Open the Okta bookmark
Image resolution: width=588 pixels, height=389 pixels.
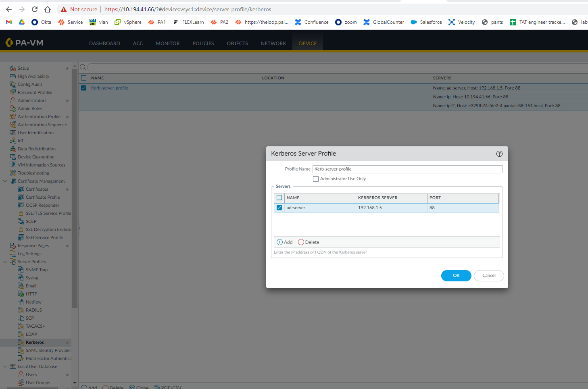pos(42,22)
